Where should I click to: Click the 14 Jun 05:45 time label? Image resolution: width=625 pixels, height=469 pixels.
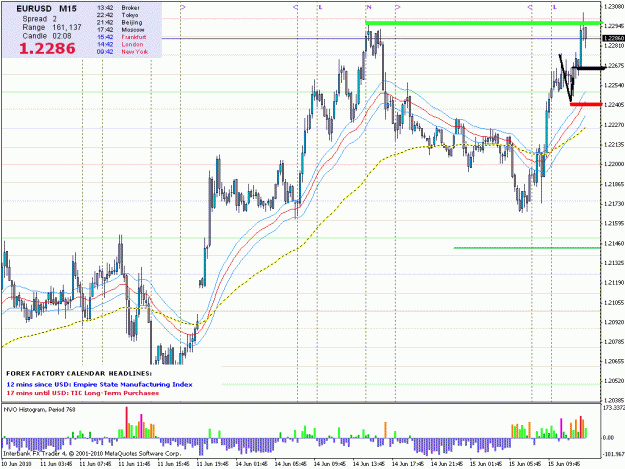tap(290, 464)
